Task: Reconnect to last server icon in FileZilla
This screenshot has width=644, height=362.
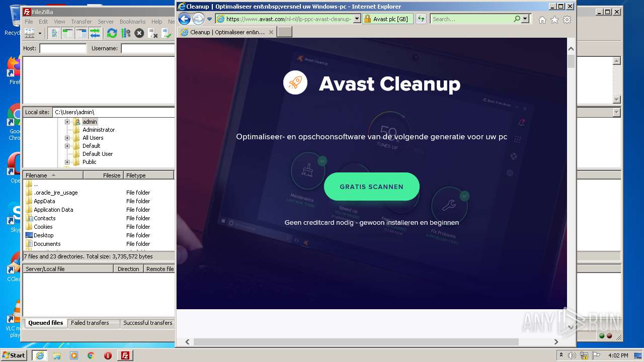Action: coord(167,33)
